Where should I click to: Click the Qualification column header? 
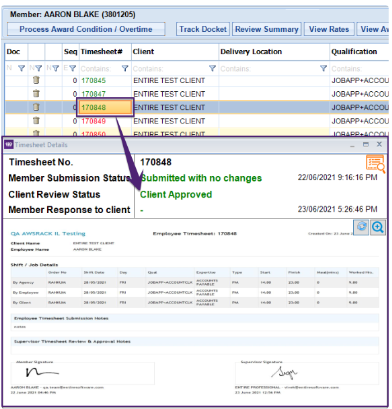pos(354,52)
